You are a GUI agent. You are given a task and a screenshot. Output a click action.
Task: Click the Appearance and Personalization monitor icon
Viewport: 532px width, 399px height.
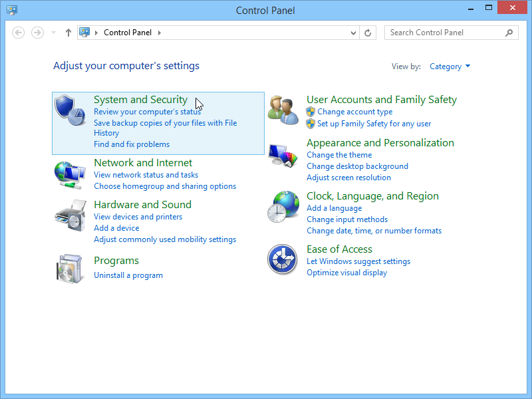(x=283, y=156)
